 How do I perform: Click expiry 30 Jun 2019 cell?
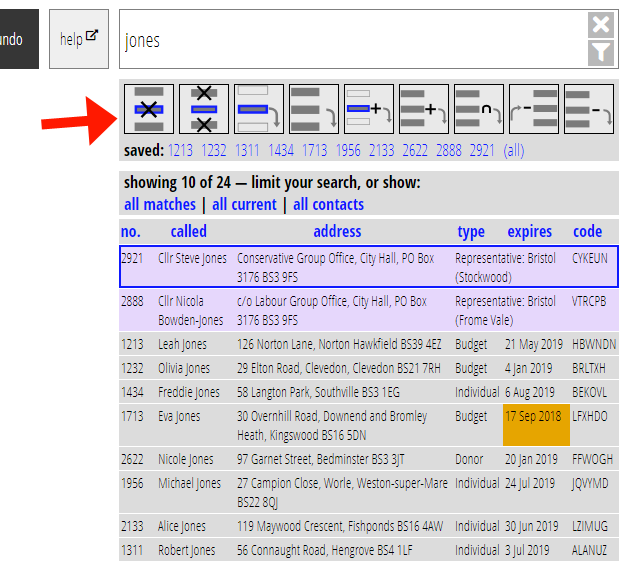(x=532, y=526)
